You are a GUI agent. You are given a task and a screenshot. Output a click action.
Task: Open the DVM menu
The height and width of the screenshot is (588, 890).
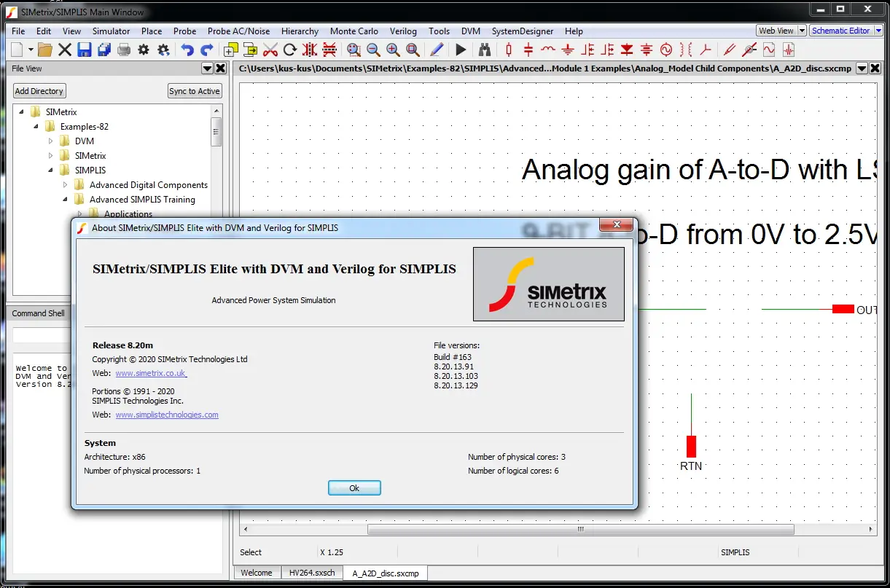(471, 31)
